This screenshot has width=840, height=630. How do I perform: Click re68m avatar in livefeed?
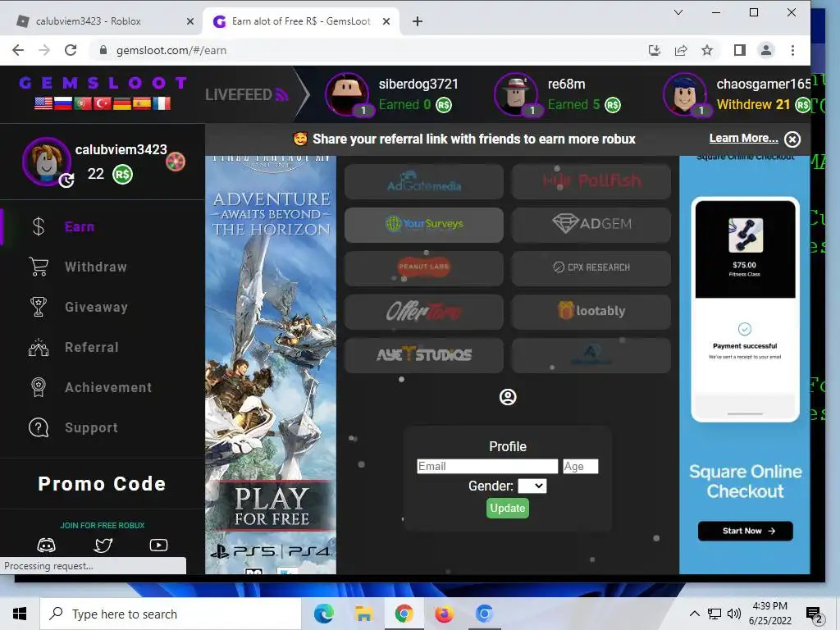[x=516, y=94]
